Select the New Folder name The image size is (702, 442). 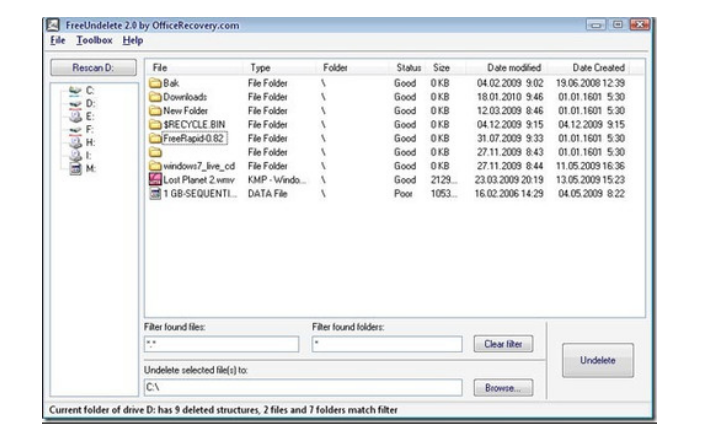pos(185,111)
